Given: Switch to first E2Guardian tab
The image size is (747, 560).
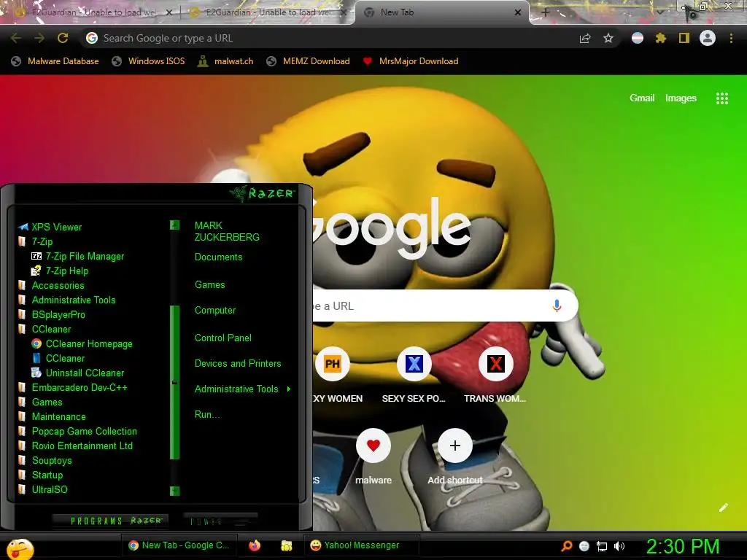Looking at the screenshot, I should (93, 12).
